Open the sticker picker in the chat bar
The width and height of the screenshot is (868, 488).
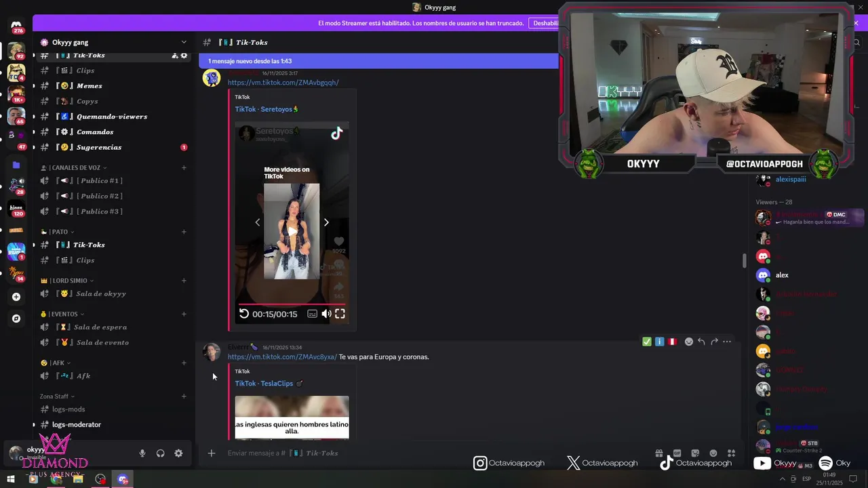tap(695, 453)
